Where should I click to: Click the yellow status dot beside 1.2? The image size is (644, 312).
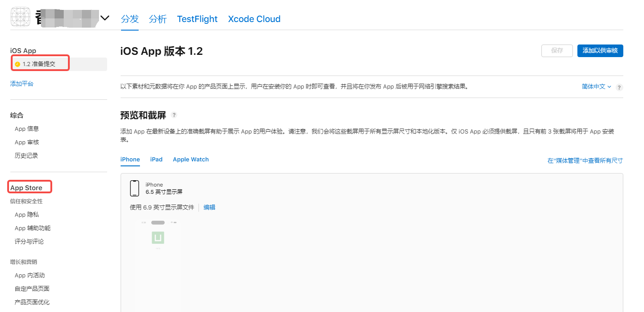18,64
